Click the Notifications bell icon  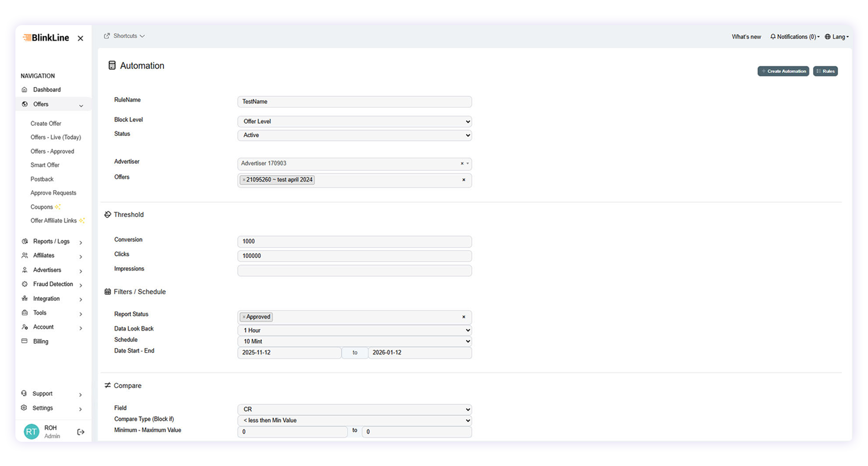pyautogui.click(x=773, y=37)
